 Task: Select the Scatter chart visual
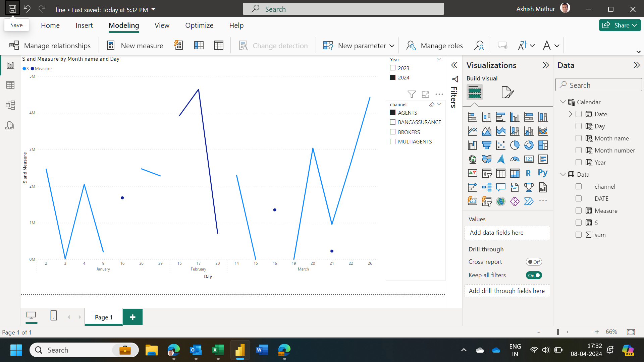[500, 145]
